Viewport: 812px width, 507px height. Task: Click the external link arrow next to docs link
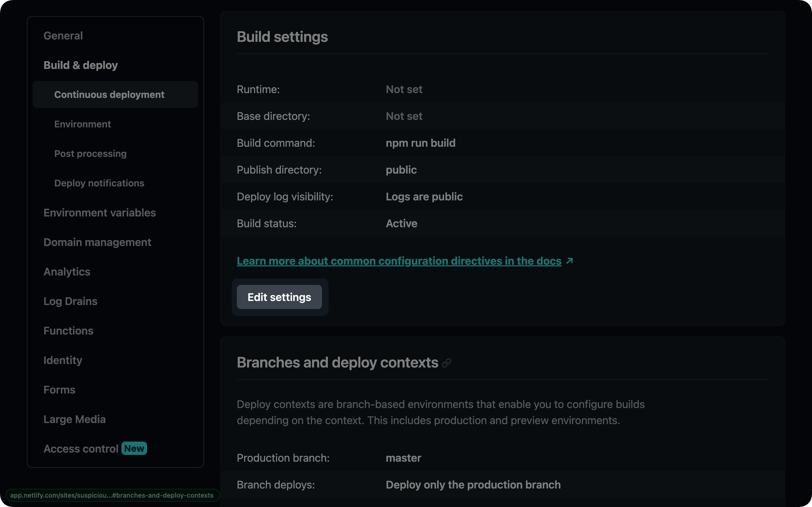570,260
